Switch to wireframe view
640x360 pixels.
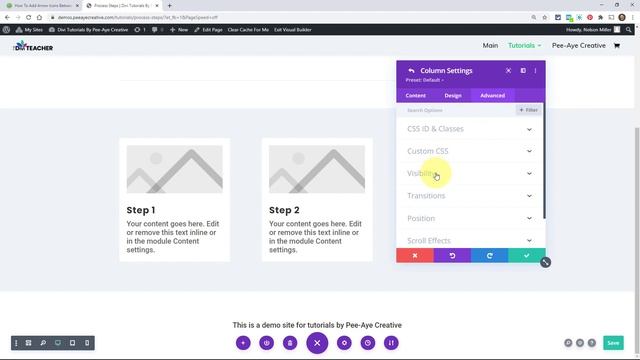click(x=29, y=343)
